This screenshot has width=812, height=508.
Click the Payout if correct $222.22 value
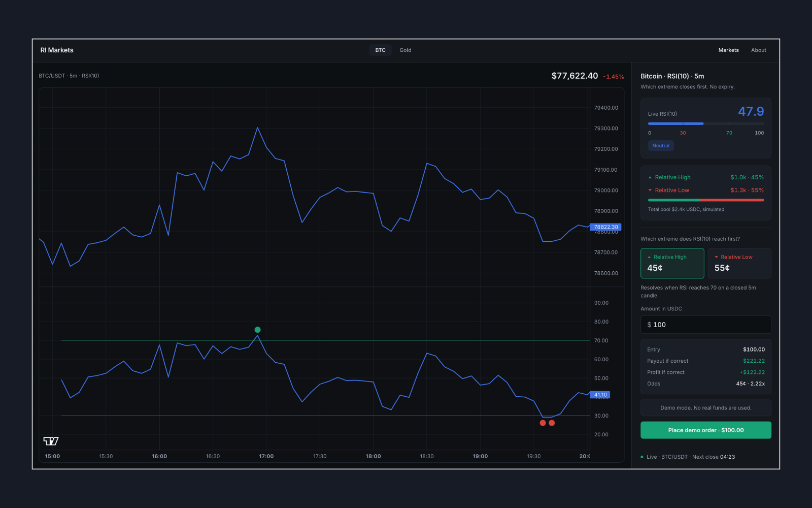click(x=754, y=361)
